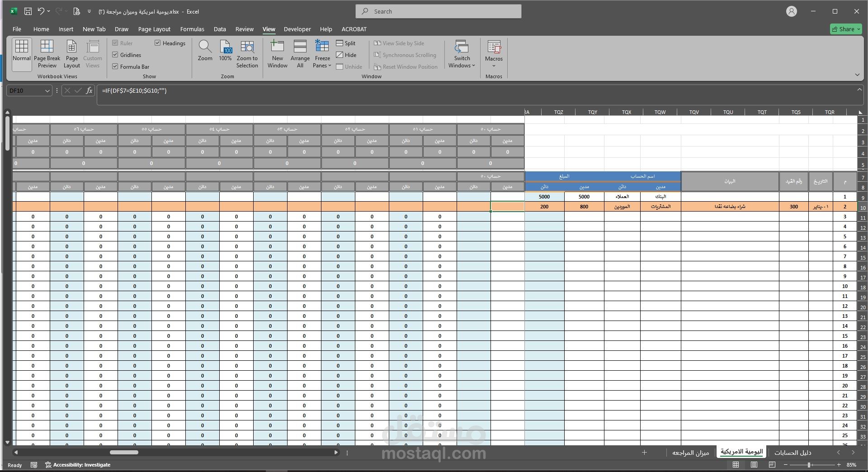Switch to Page Layout view

coord(71,54)
